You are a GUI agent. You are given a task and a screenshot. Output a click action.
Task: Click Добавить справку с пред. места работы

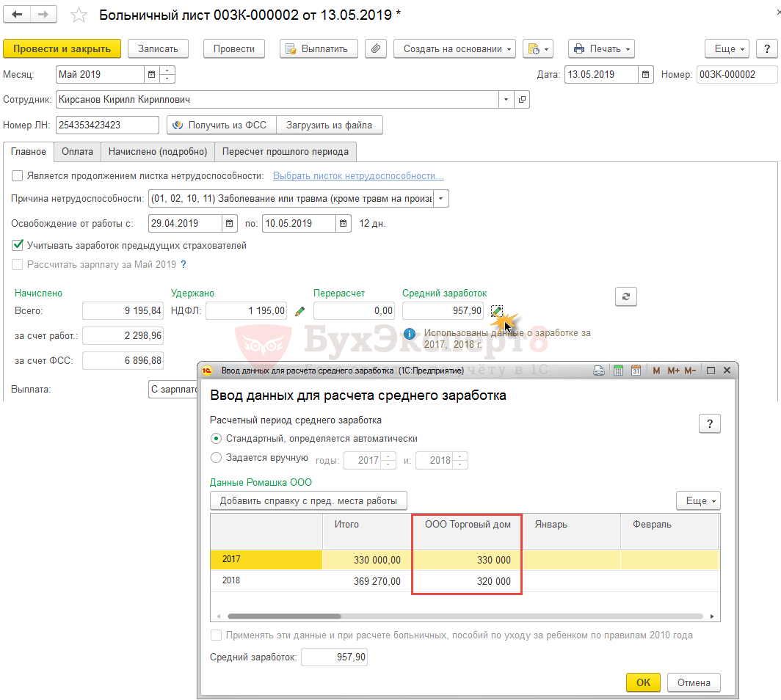click(x=308, y=501)
